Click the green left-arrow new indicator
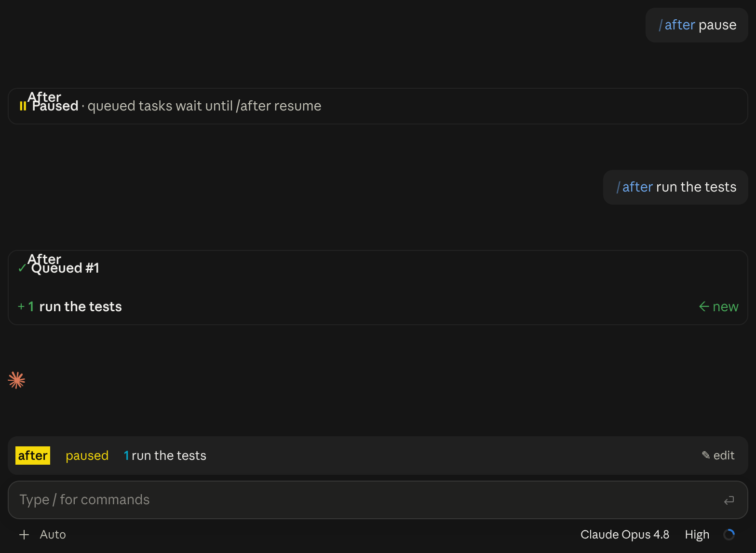 pos(718,306)
